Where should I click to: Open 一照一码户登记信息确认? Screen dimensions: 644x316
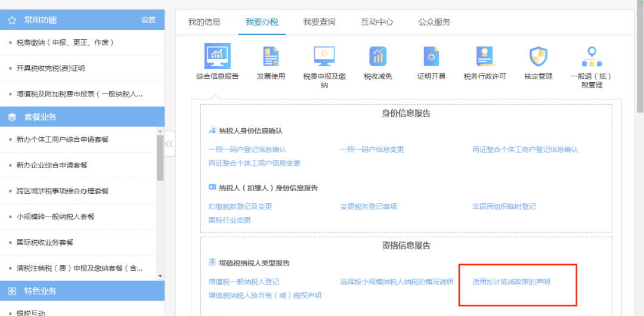(247, 150)
